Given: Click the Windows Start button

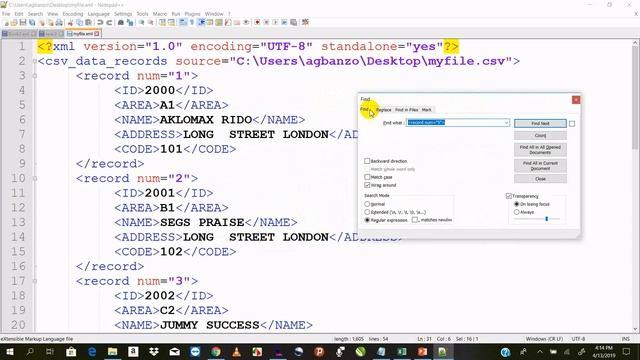Looking at the screenshot, I should click(9, 351).
